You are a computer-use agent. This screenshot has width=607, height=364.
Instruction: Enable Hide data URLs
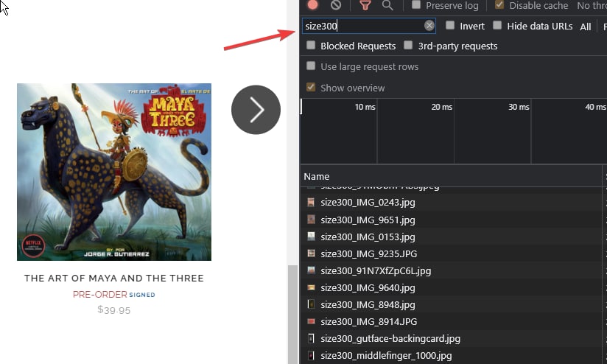click(497, 26)
